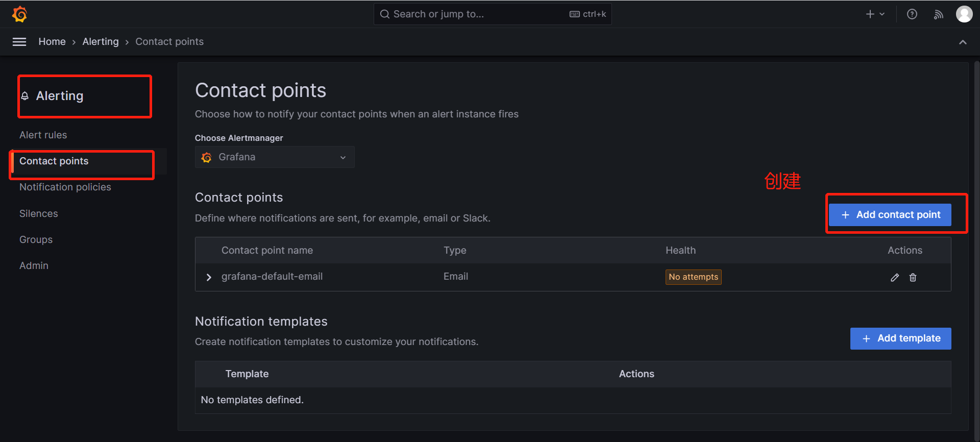
Task: Go to Alert rules in sidebar
Action: pyautogui.click(x=43, y=135)
